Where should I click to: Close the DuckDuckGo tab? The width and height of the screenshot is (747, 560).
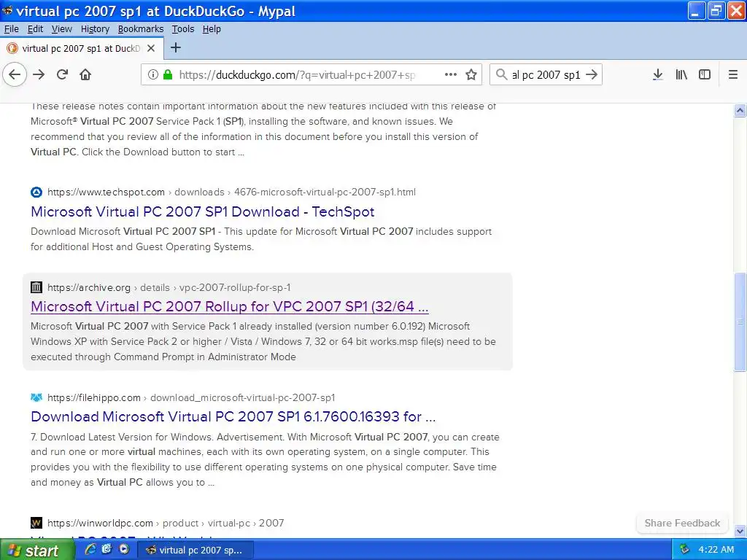[151, 48]
